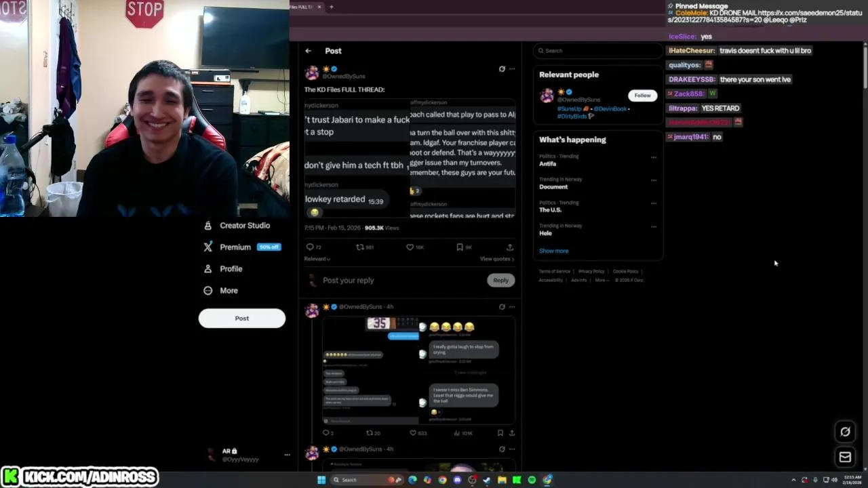This screenshot has width=868, height=488.
Task: Open Steam from the taskbar
Action: click(x=487, y=480)
